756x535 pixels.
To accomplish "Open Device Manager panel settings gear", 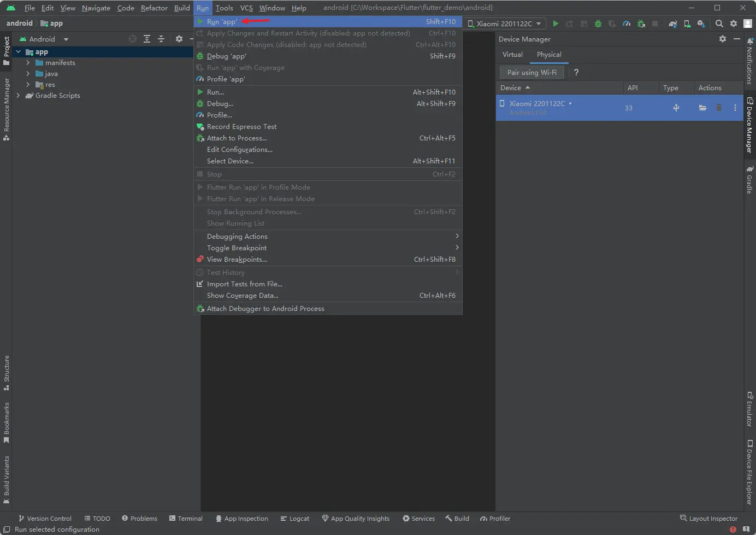I will (723, 39).
